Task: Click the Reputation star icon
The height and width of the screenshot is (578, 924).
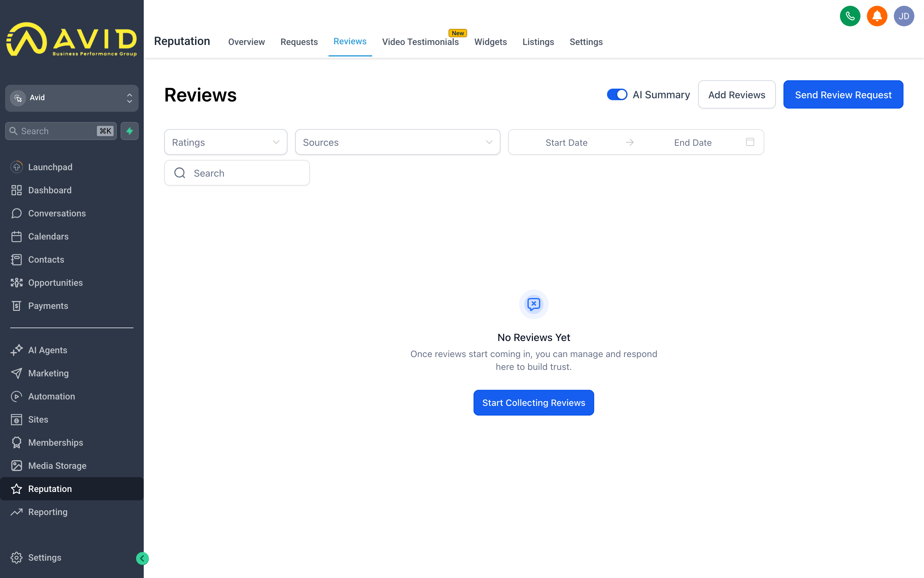Action: pos(16,489)
